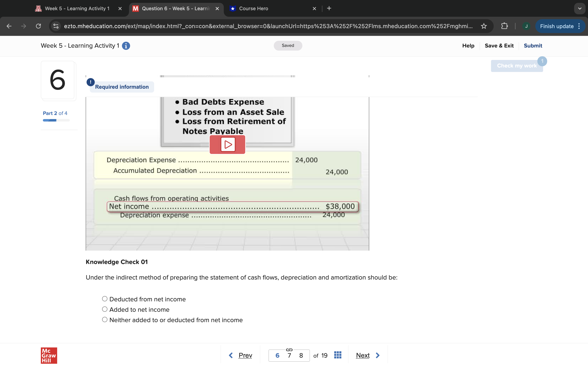Go back using browser back arrow
This screenshot has height=367, width=588.
(9, 26)
